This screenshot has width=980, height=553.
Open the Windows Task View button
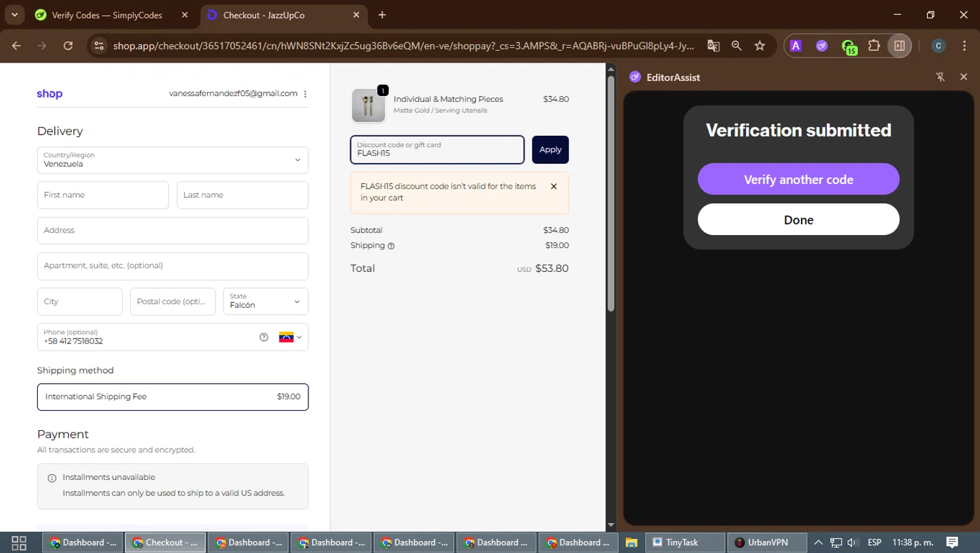pyautogui.click(x=19, y=543)
